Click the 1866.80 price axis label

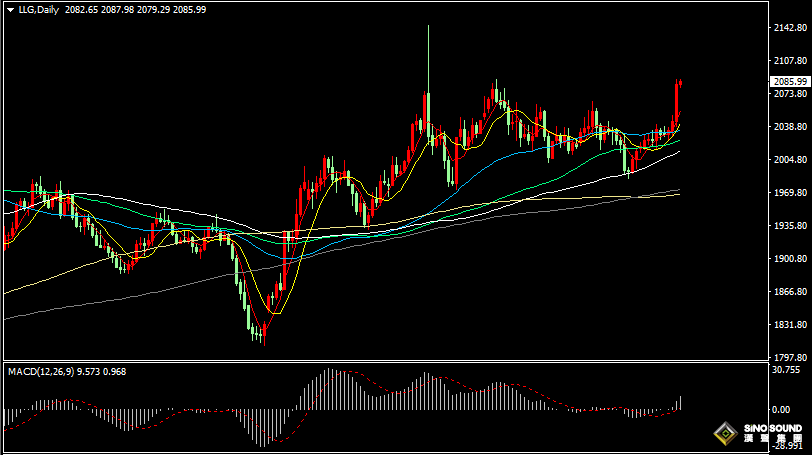click(789, 292)
